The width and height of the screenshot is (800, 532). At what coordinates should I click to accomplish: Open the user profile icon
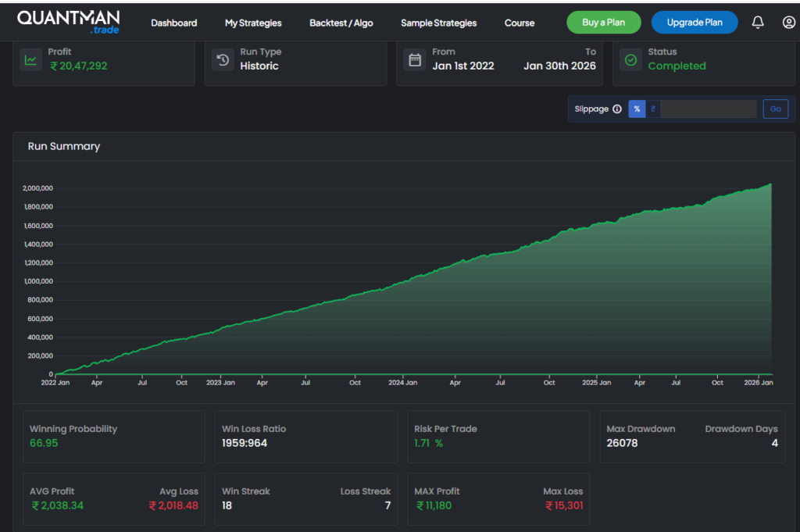tap(788, 23)
